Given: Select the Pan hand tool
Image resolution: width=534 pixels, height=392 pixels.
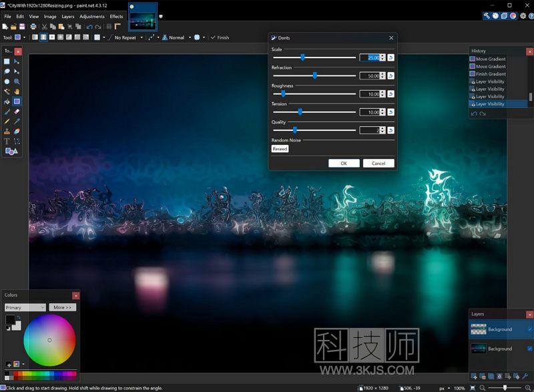Looking at the screenshot, I should [x=17, y=91].
